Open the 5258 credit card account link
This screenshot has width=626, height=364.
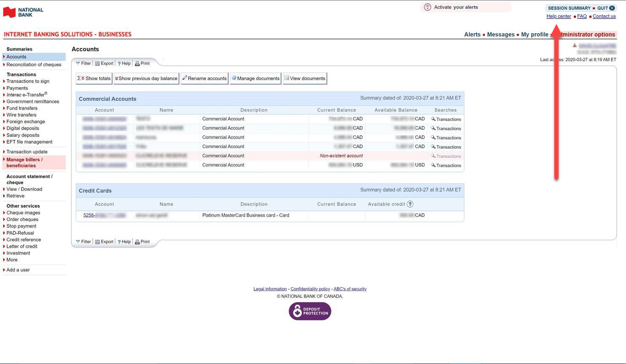[105, 215]
